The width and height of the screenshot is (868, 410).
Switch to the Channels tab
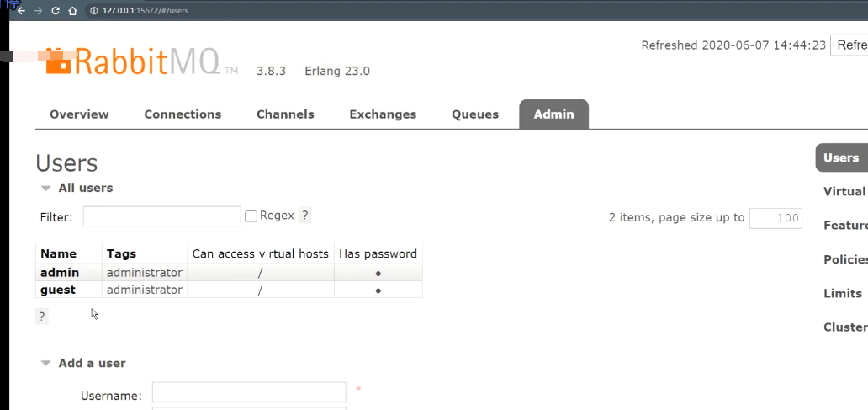click(x=285, y=114)
